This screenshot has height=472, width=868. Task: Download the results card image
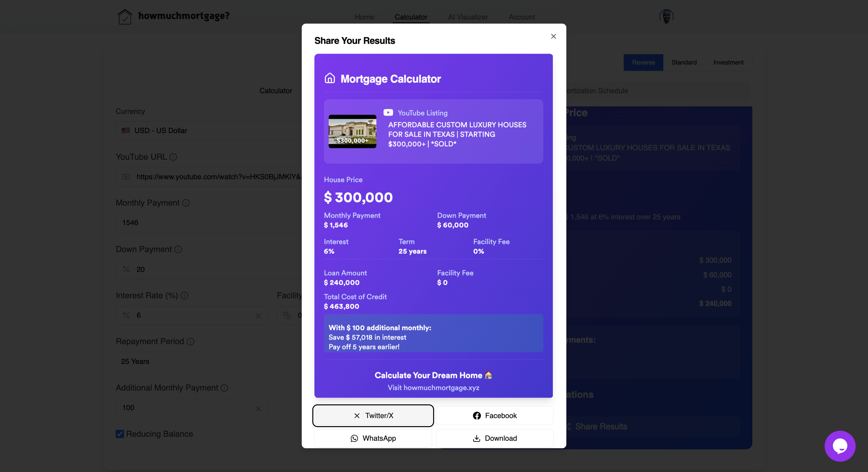tap(494, 438)
